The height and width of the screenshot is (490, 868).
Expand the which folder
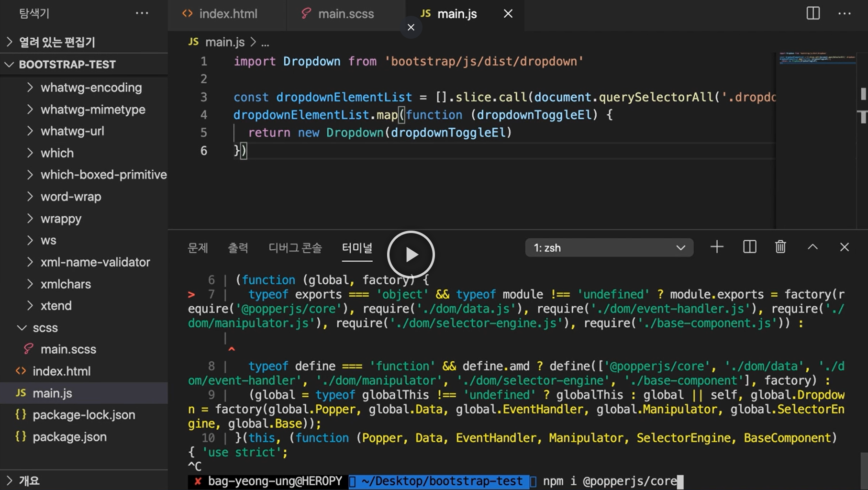[84, 153]
